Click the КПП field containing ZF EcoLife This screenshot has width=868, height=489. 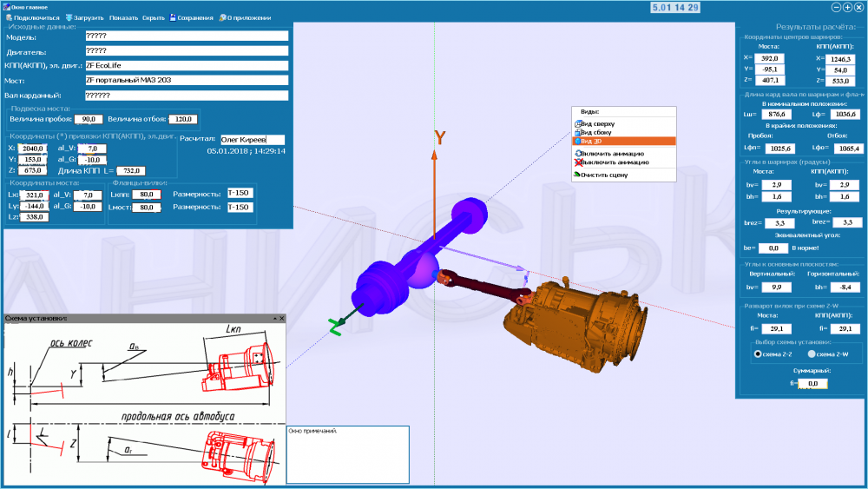187,65
